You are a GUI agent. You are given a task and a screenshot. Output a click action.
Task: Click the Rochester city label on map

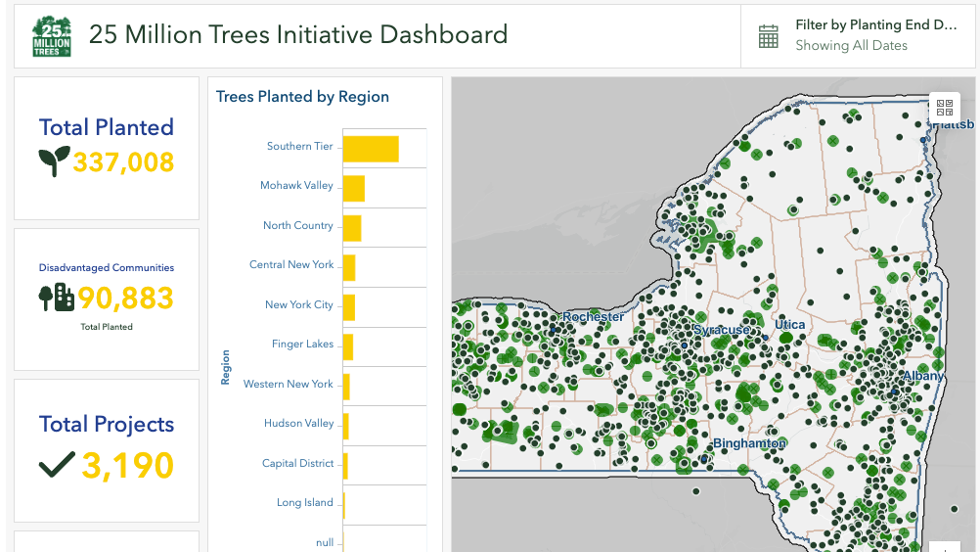point(593,317)
